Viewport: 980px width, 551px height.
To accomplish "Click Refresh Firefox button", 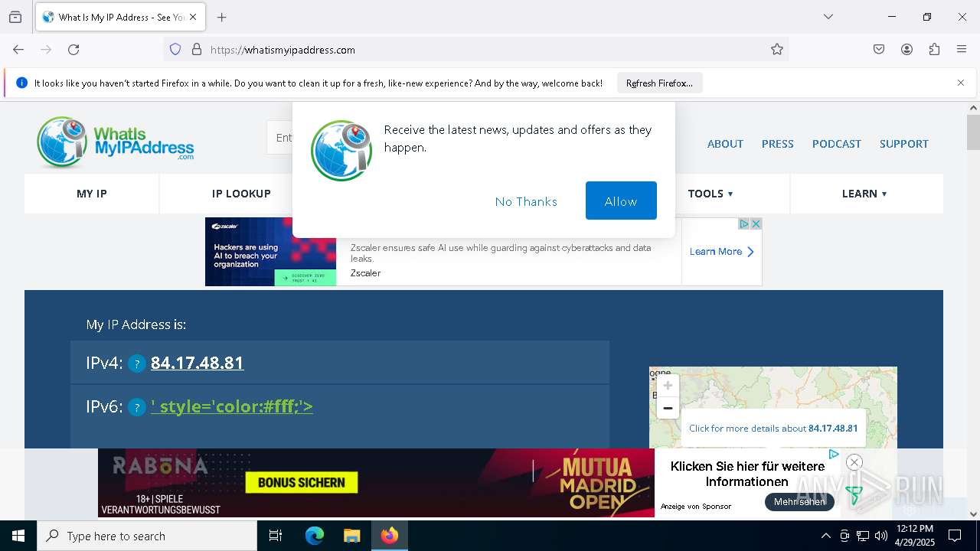I will click(x=659, y=83).
